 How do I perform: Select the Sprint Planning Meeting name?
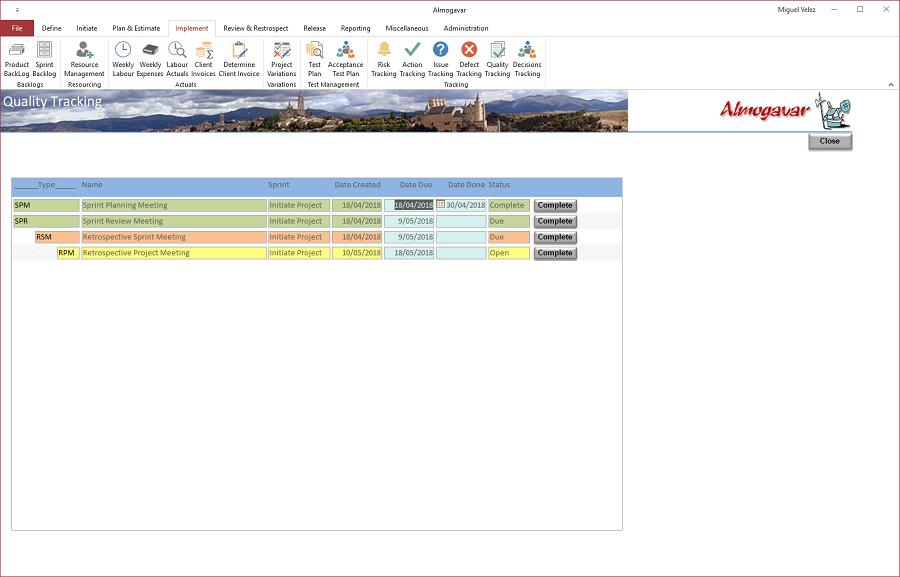pyautogui.click(x=174, y=205)
